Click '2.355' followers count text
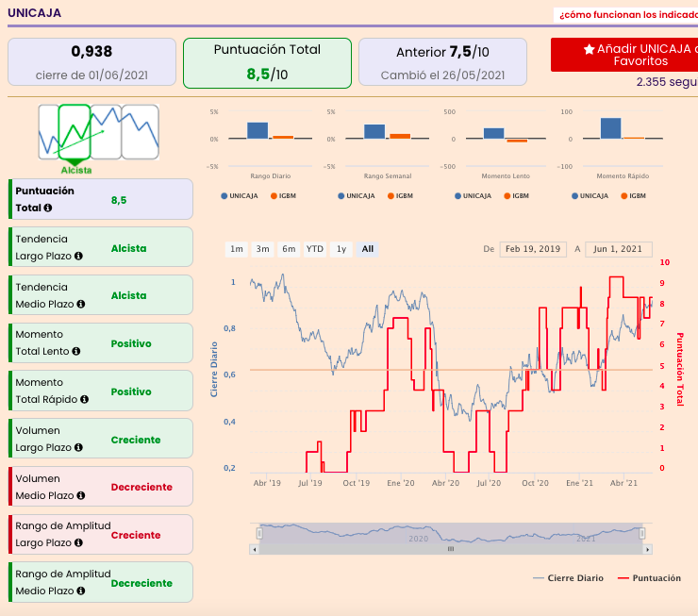The height and width of the screenshot is (616, 698). coord(651,82)
